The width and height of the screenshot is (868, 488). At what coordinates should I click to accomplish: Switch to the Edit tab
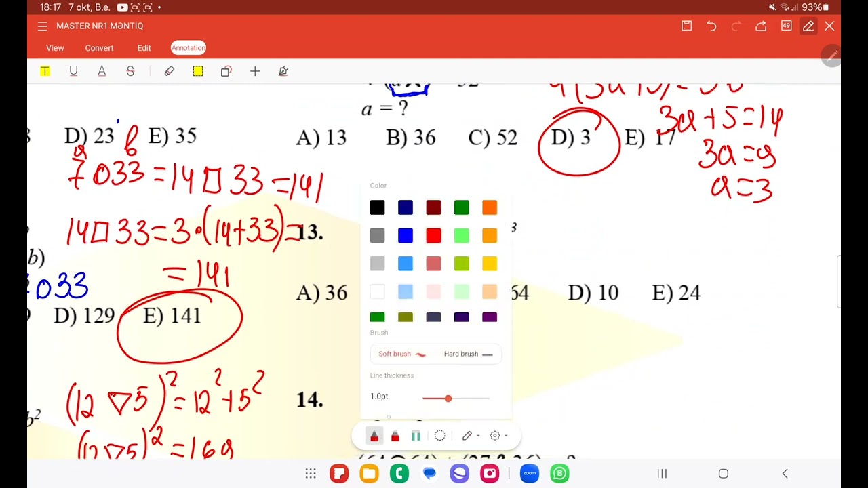coord(144,48)
